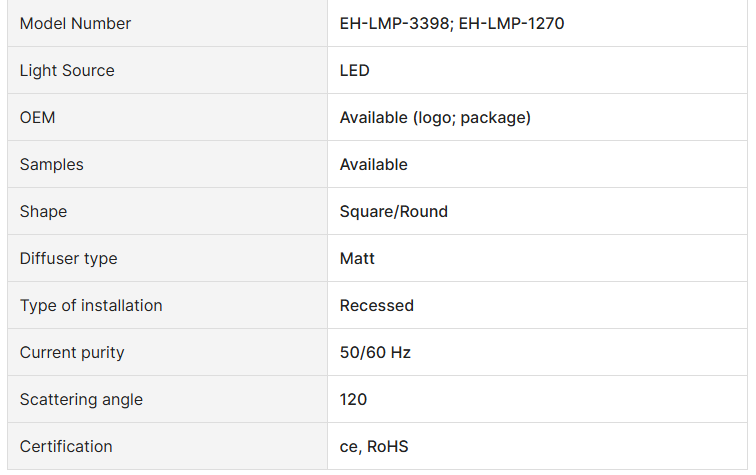Select Available (logo; package) text

(435, 117)
